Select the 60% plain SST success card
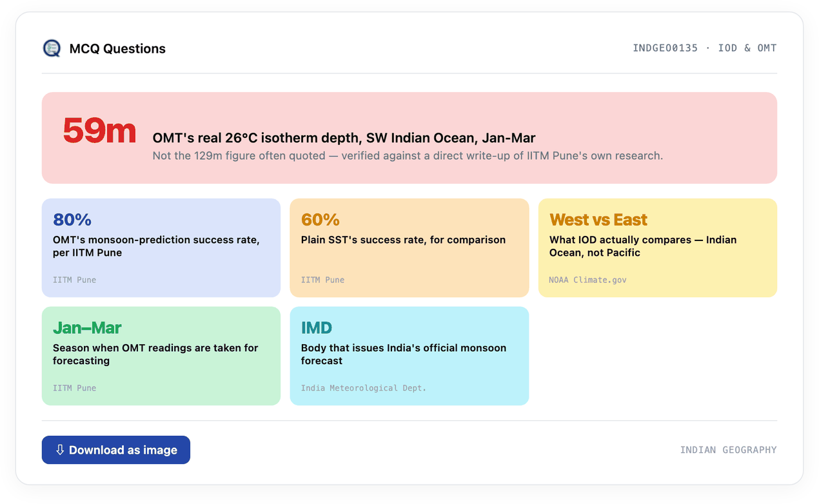This screenshot has height=504, width=819. pos(410,247)
